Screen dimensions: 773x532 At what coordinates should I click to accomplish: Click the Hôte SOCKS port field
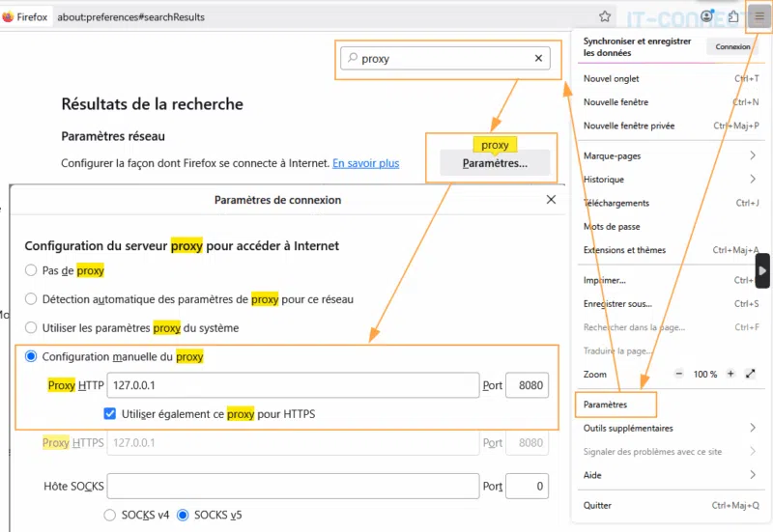527,487
